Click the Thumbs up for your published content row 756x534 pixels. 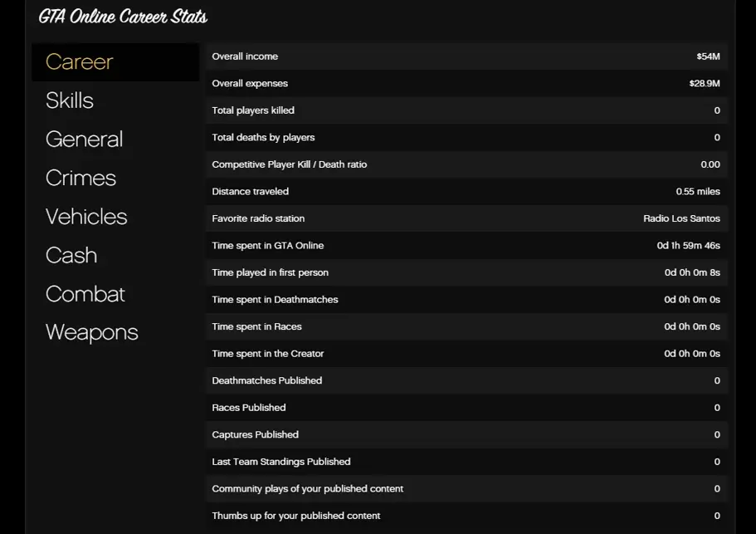point(466,516)
